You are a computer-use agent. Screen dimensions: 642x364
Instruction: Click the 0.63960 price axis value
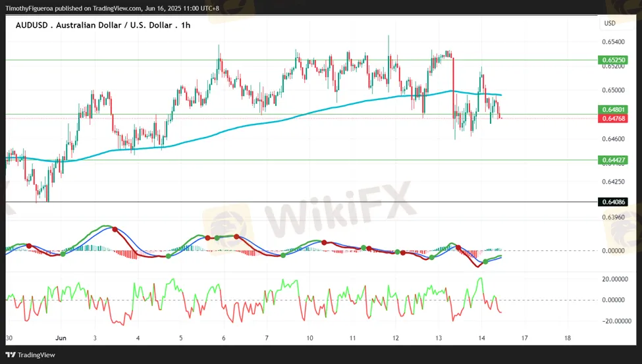pyautogui.click(x=612, y=217)
